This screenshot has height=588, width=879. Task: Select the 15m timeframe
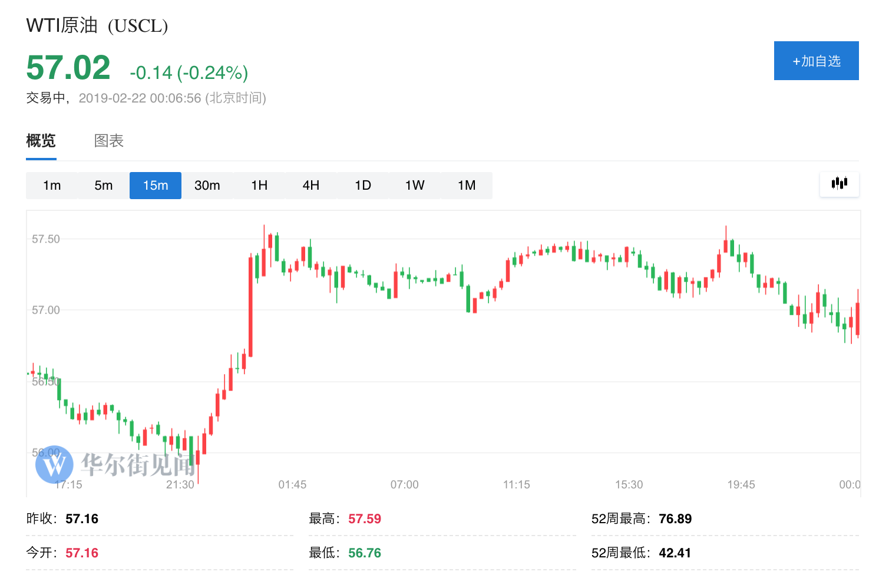click(x=156, y=186)
